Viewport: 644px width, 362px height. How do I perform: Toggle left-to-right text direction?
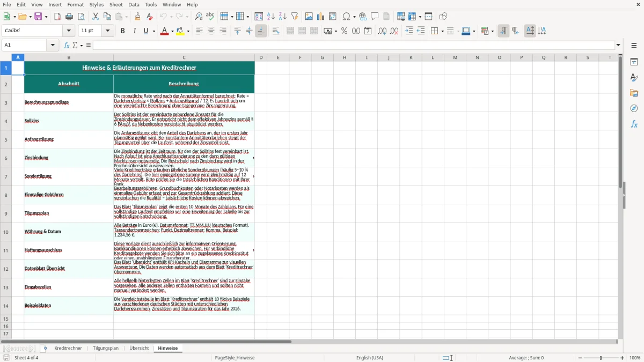click(503, 31)
